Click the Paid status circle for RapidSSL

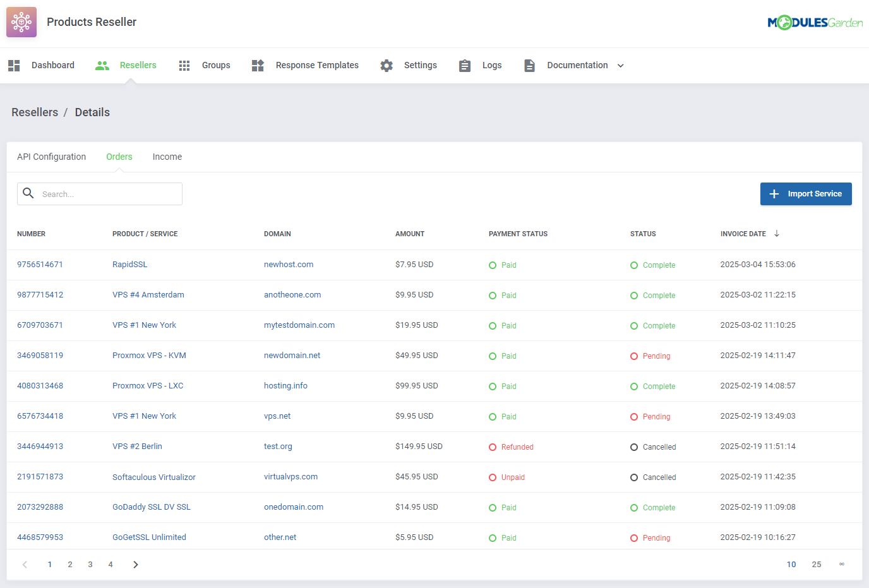point(493,265)
